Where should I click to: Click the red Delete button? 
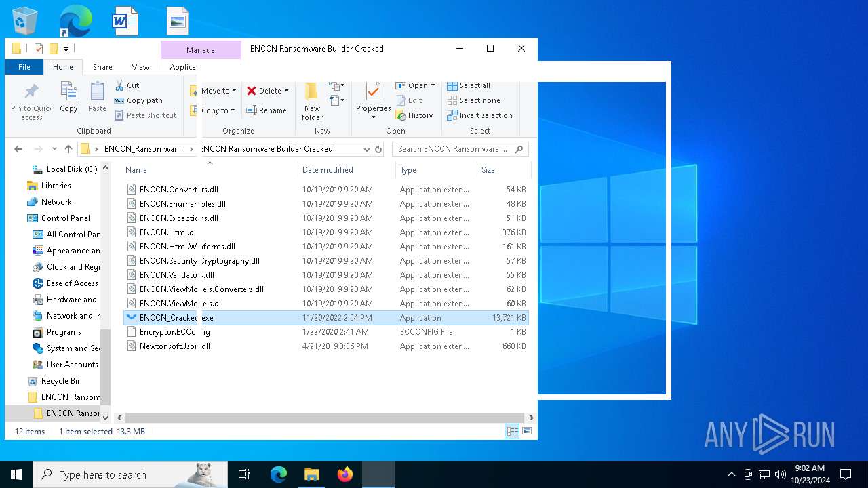point(267,91)
